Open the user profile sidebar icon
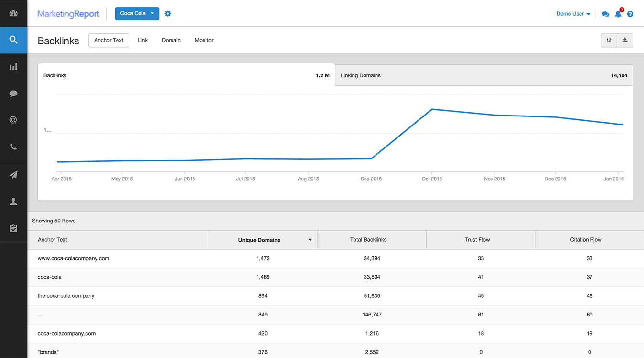644x358 pixels. pos(13,201)
